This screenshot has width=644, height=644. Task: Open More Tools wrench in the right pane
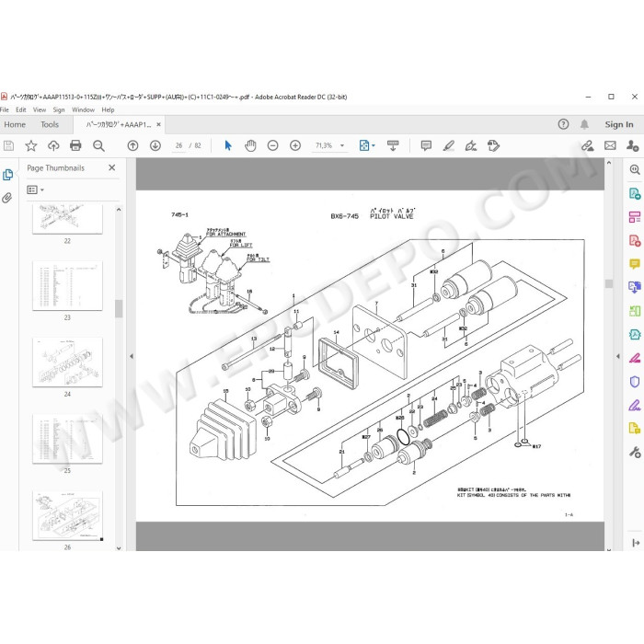click(635, 453)
